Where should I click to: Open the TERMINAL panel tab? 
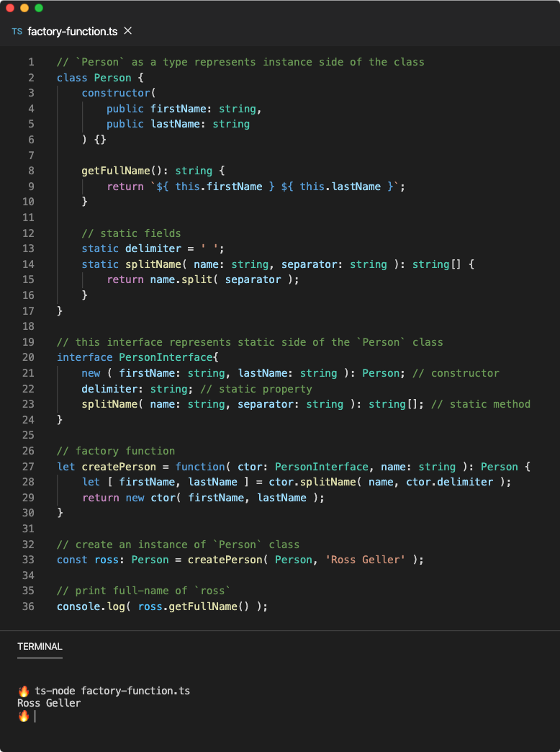(x=40, y=647)
